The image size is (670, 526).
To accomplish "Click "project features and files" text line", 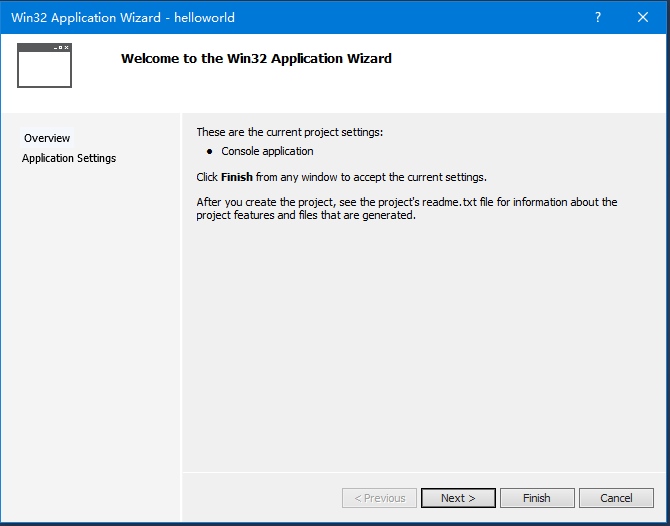I will [x=305, y=215].
